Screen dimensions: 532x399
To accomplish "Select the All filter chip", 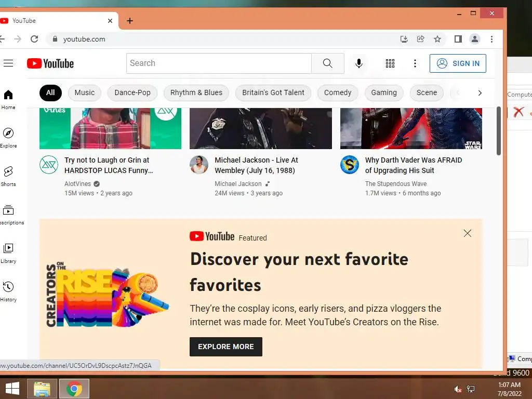I will [50, 92].
